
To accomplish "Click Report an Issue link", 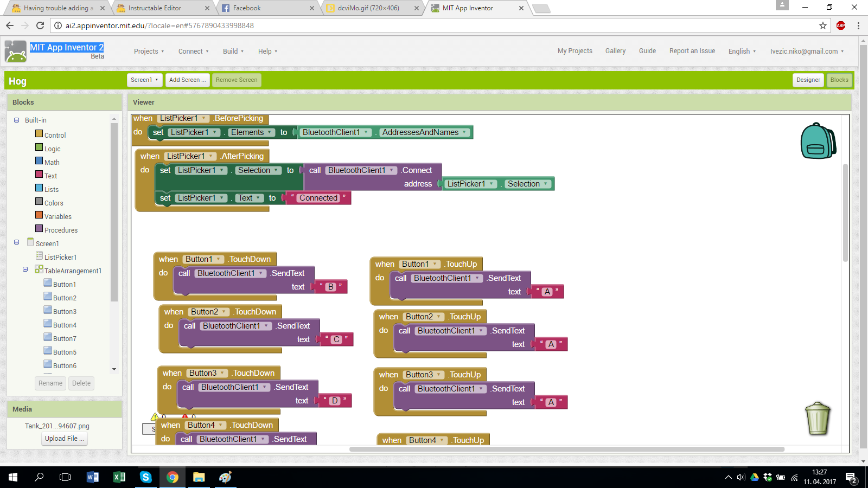I will coord(692,51).
